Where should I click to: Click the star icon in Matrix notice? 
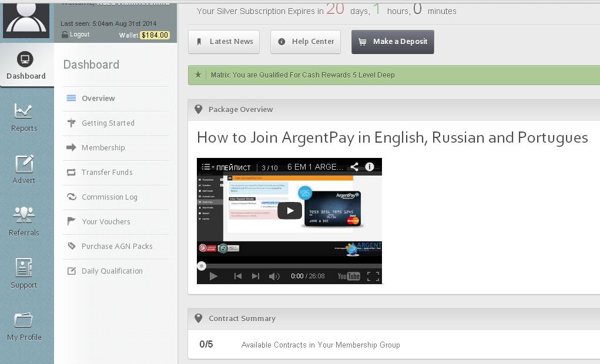[x=198, y=75]
